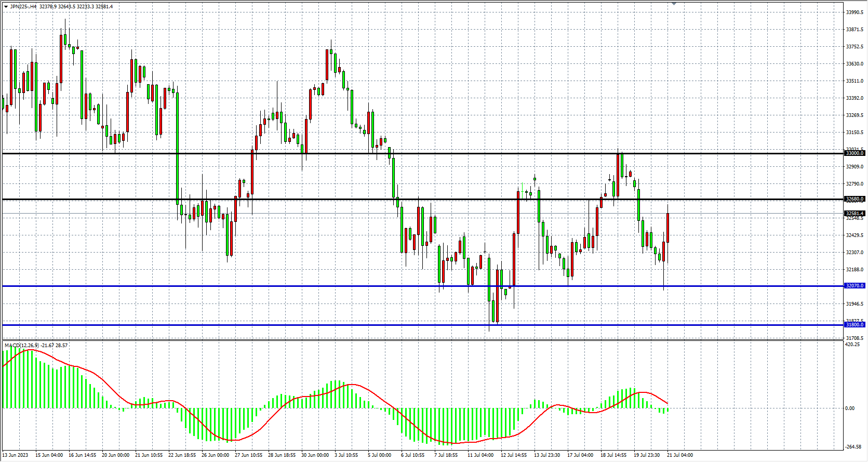Screen dimensions: 868x462
Task: Click the chart shift marker triangle
Action: 674,4
